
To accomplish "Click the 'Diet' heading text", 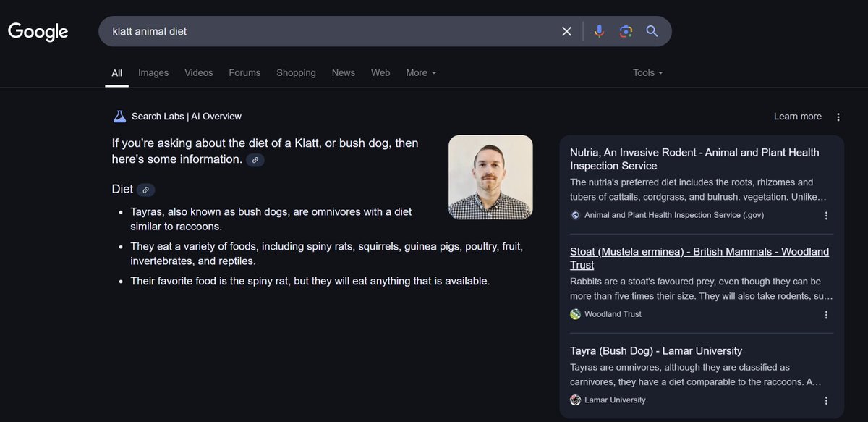I will (x=122, y=189).
